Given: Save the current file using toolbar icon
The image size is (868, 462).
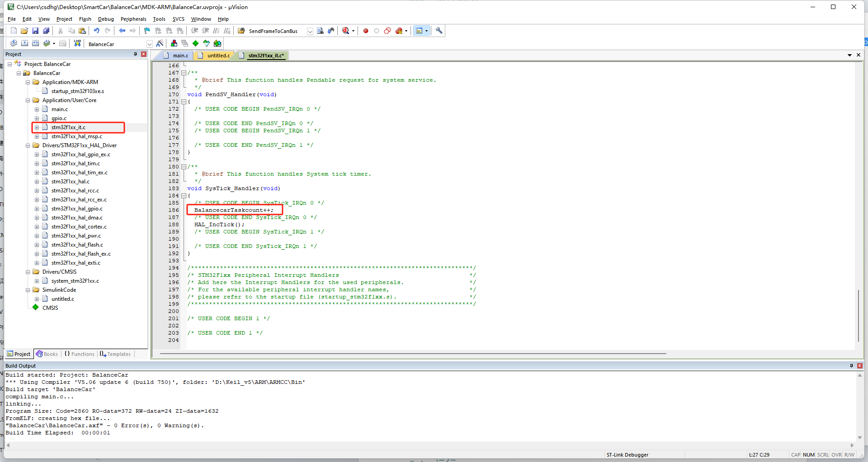Looking at the screenshot, I should (35, 31).
